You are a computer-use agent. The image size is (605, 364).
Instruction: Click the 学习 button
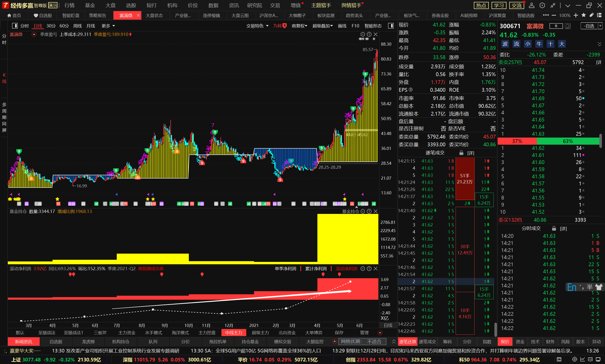(499, 5)
